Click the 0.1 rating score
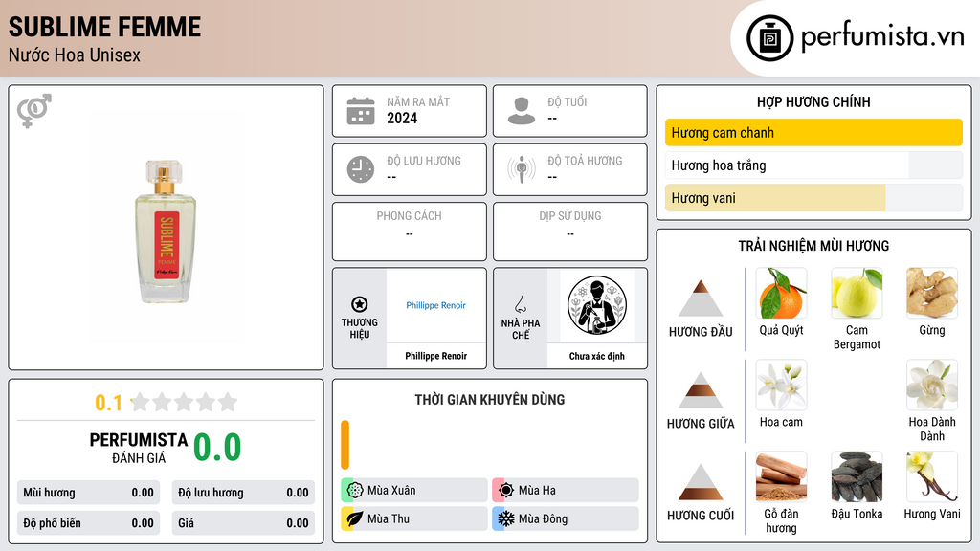 [109, 403]
